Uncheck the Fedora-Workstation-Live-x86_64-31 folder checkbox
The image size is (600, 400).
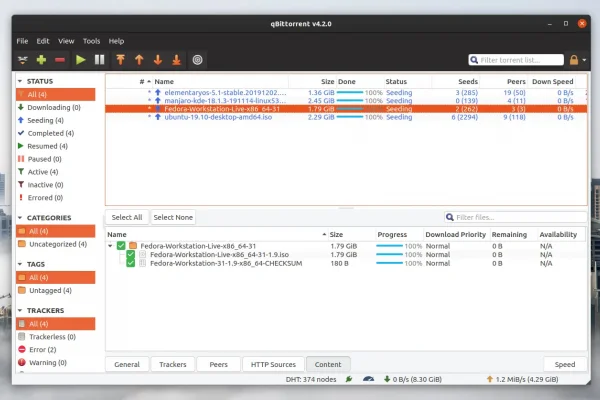[121, 245]
